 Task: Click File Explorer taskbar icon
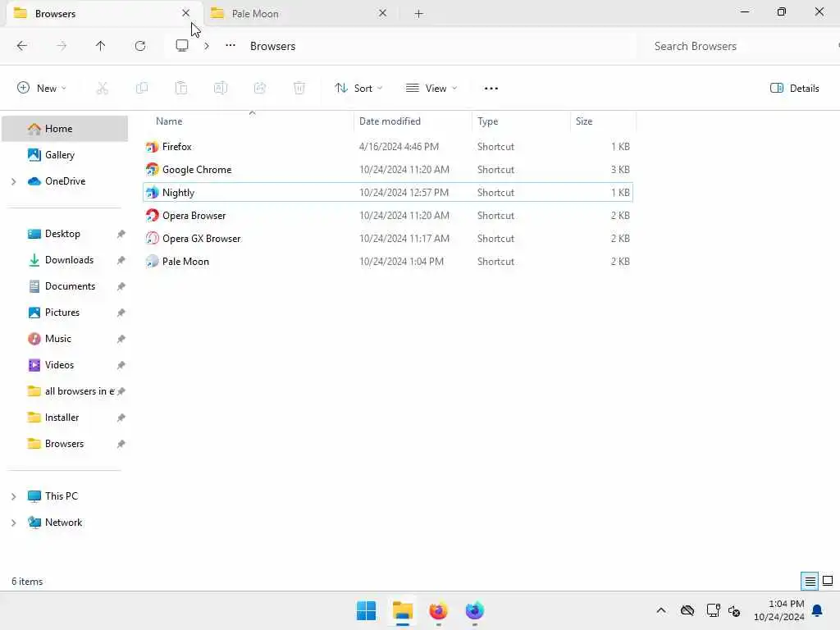402,610
